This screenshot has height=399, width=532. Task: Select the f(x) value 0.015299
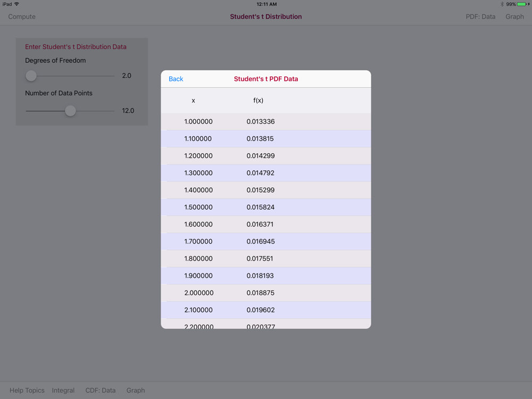(x=261, y=190)
